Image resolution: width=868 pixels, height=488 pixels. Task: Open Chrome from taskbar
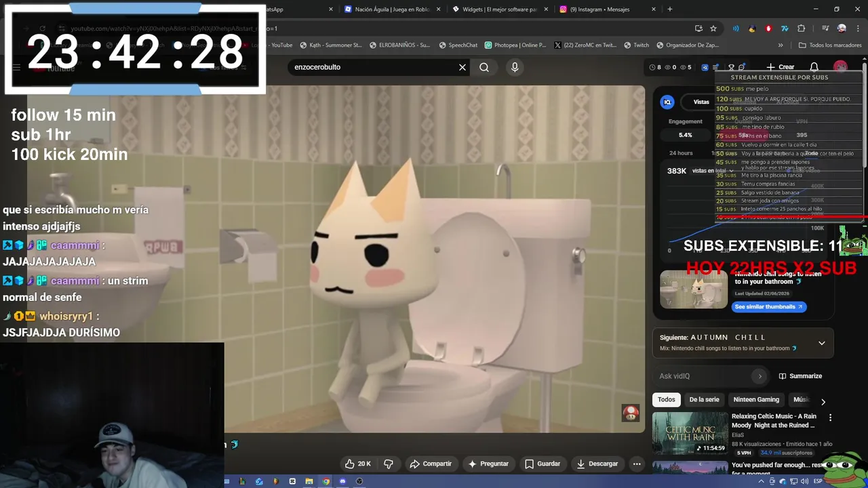coord(326,481)
